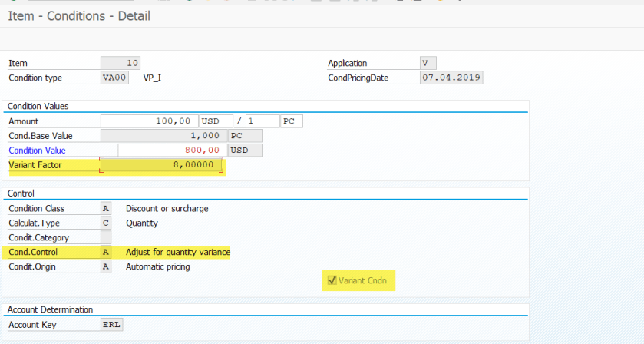Click the Calculat.Type label

pos(34,223)
